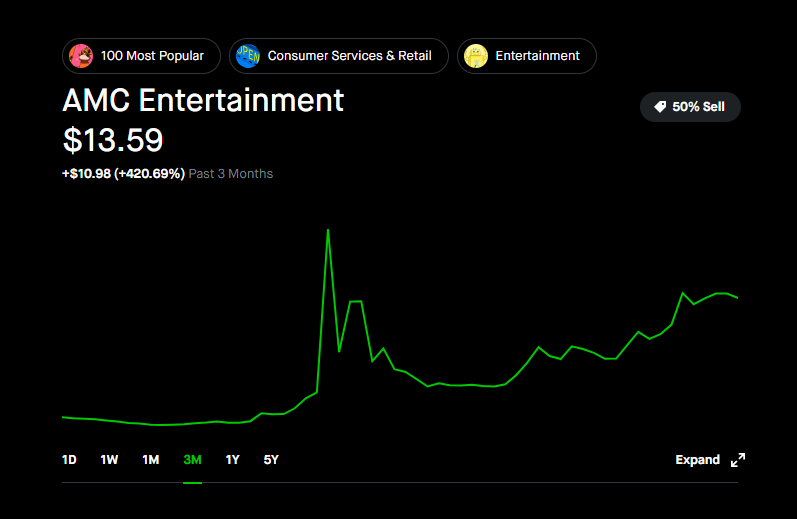
Task: Click the blue OPEN sign icon
Action: [x=248, y=56]
